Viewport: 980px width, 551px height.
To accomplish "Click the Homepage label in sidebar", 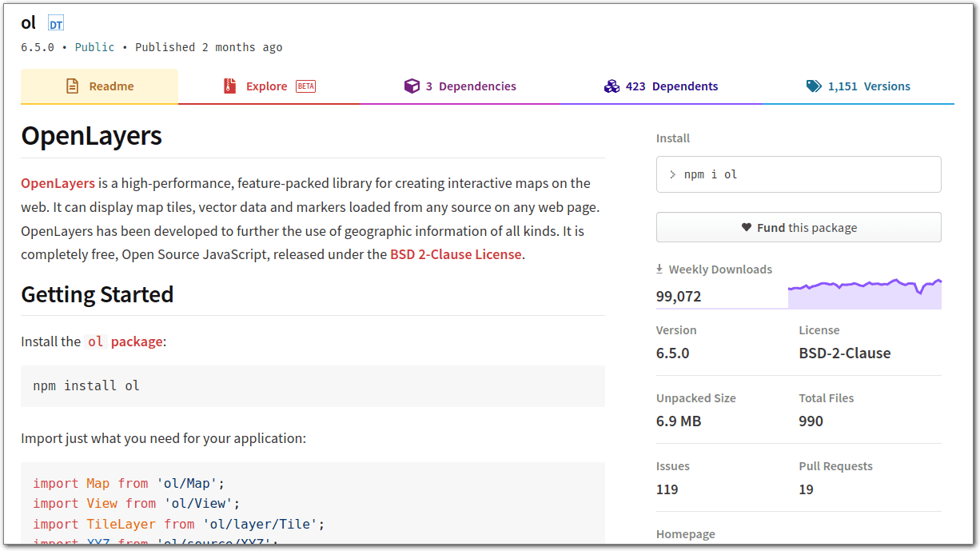I will [685, 534].
